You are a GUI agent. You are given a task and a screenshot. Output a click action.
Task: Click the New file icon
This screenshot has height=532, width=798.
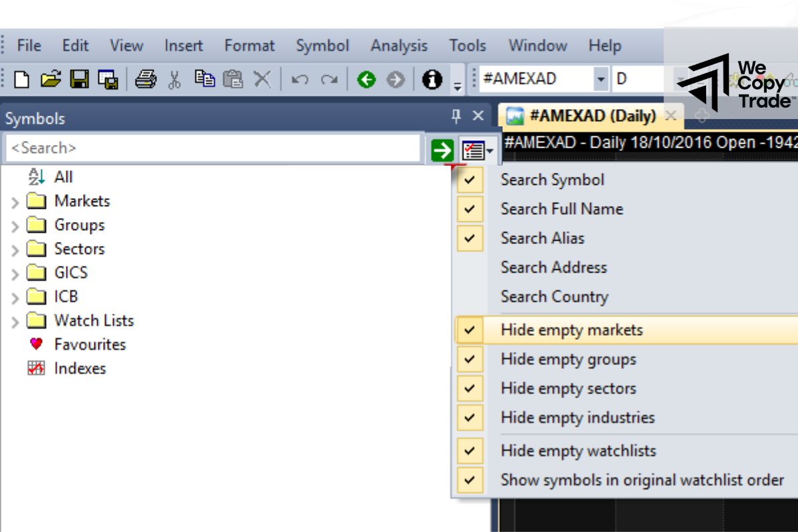click(x=22, y=80)
